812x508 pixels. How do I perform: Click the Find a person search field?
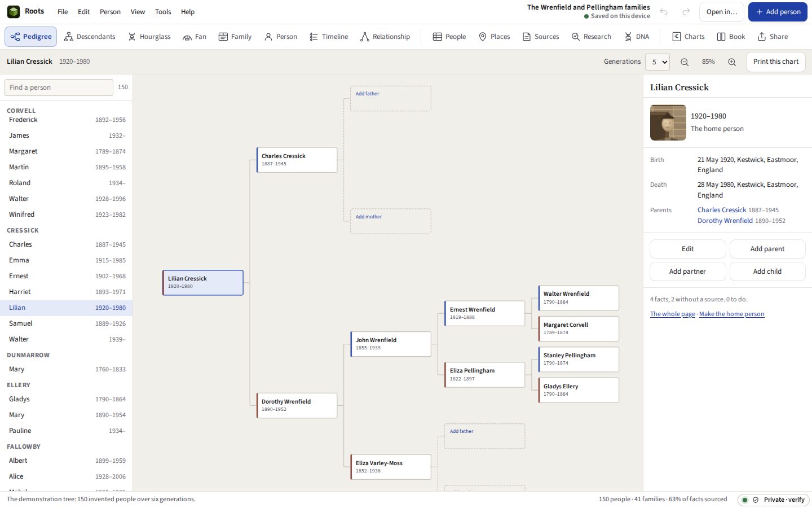coord(59,87)
